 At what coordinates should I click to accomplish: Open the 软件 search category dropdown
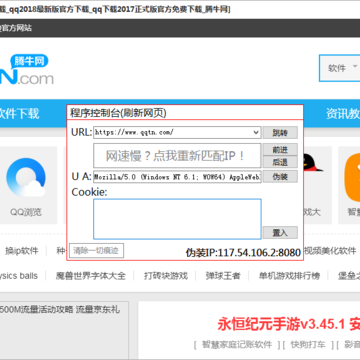(x=339, y=68)
